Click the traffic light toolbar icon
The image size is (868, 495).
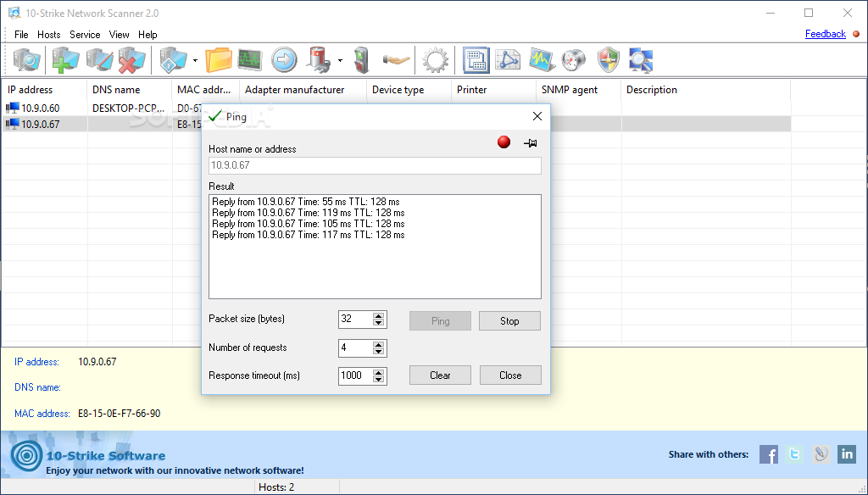point(361,60)
